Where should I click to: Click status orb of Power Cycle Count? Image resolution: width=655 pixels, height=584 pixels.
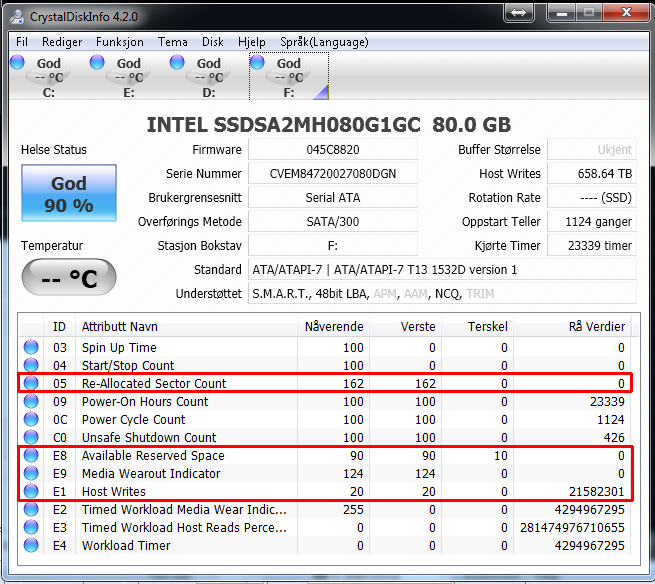pos(31,419)
